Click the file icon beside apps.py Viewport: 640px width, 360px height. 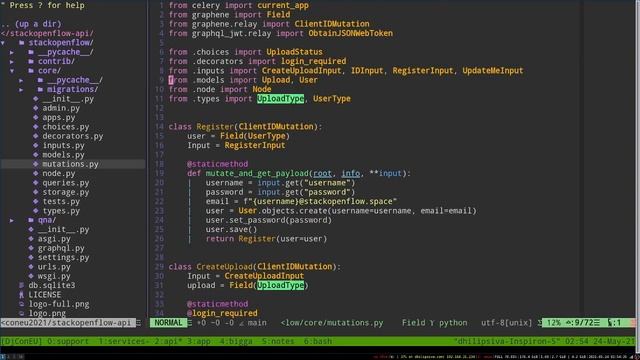pos(36,118)
